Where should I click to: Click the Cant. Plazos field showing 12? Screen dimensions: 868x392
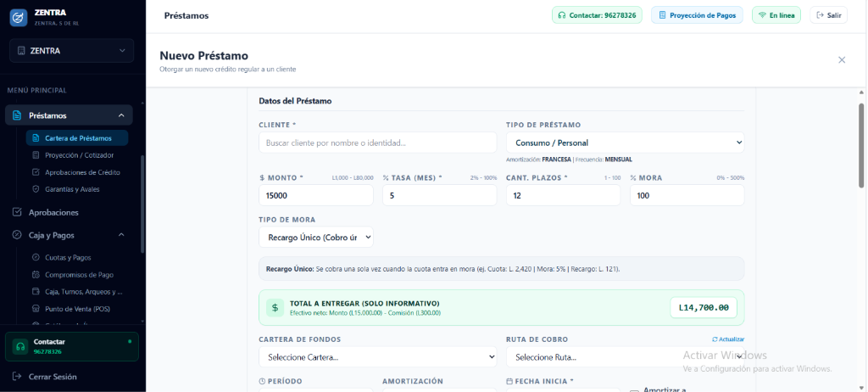pos(563,195)
